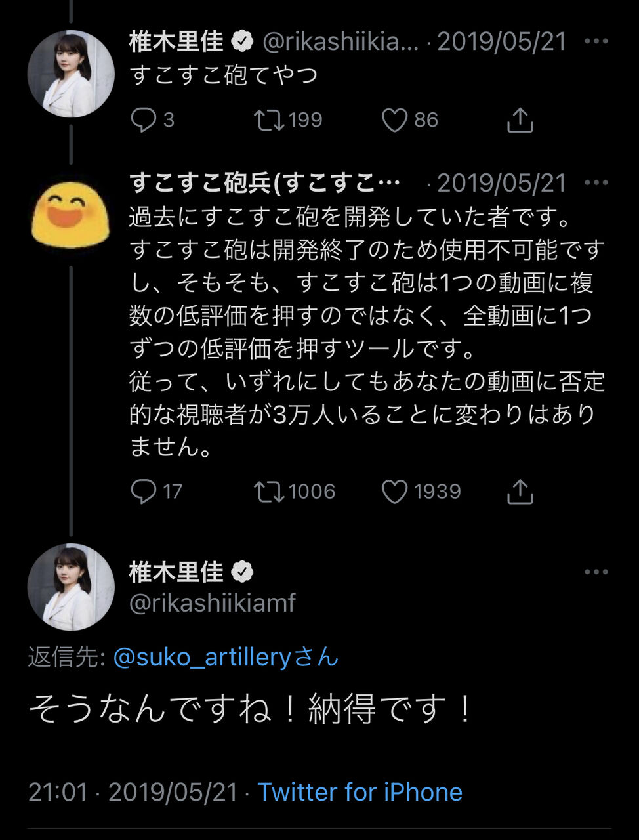The width and height of the screenshot is (639, 840).
Task: Open the すこすこ砲てやつ tweet text
Action: [x=223, y=75]
